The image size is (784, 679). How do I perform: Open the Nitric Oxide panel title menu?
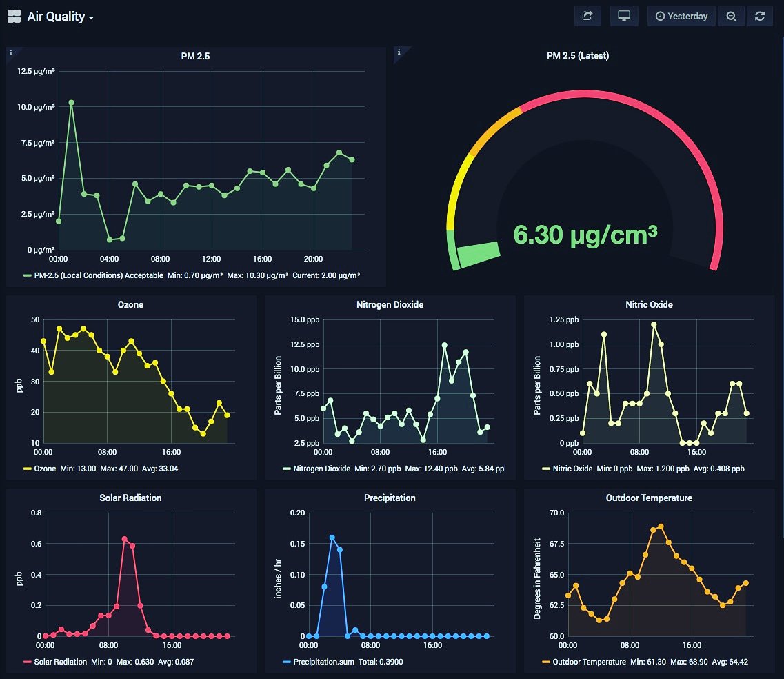[649, 304]
